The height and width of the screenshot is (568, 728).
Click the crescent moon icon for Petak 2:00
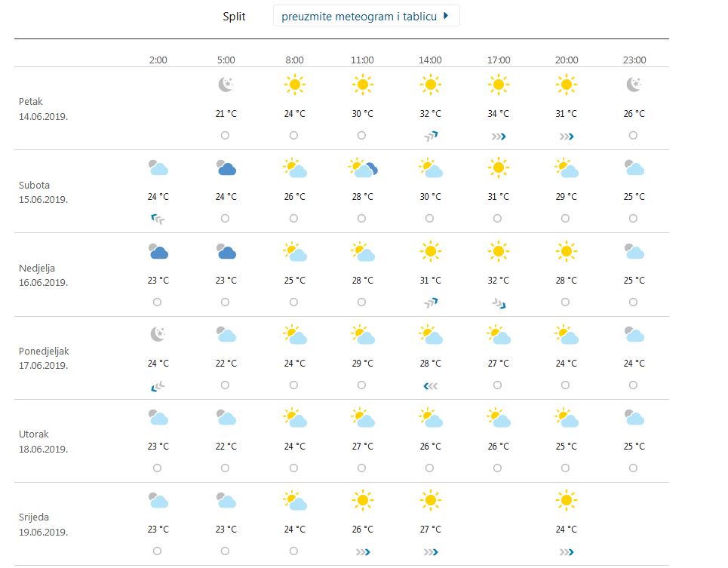[x=226, y=84]
